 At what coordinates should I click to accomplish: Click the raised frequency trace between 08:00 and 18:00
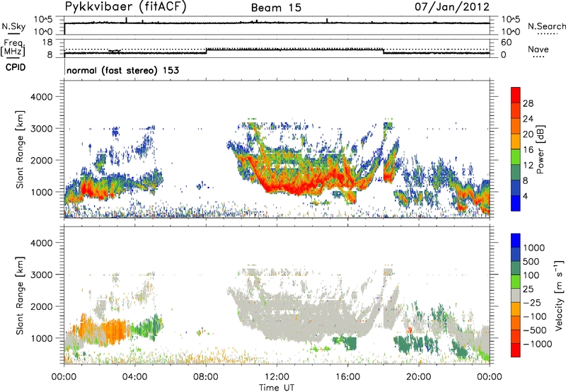294,49
